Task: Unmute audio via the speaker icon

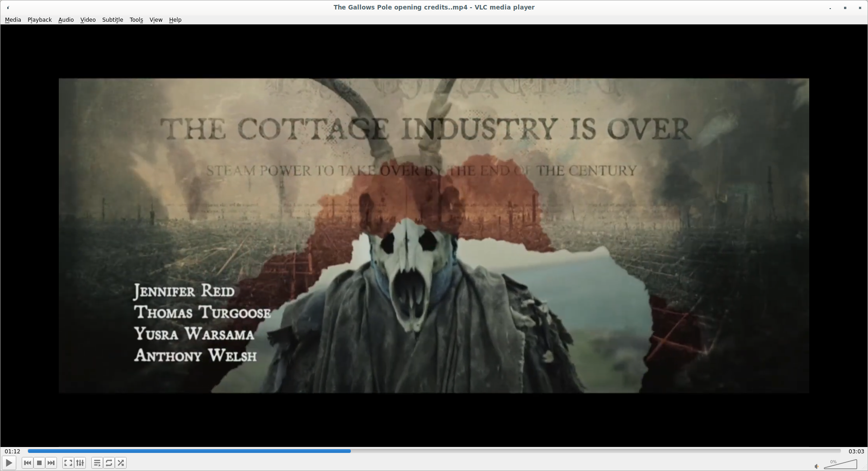Action: [x=816, y=466]
